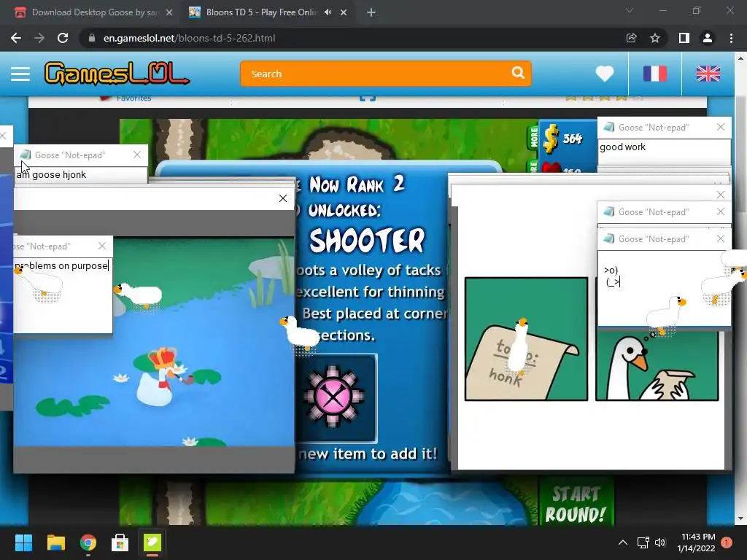Open clock showing 11:43 PM
This screenshot has height=560, width=747.
pos(697,542)
